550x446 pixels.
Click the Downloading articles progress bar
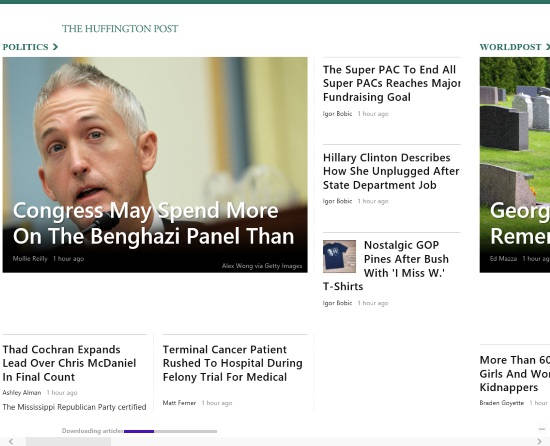click(x=170, y=431)
